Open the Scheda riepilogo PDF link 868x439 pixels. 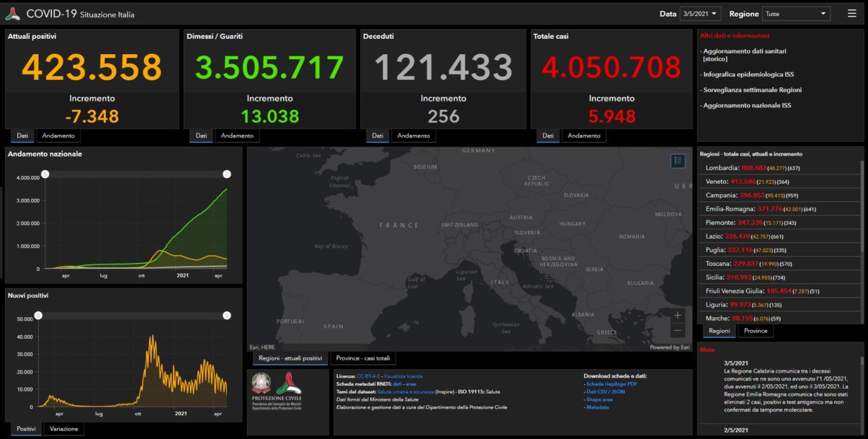612,383
